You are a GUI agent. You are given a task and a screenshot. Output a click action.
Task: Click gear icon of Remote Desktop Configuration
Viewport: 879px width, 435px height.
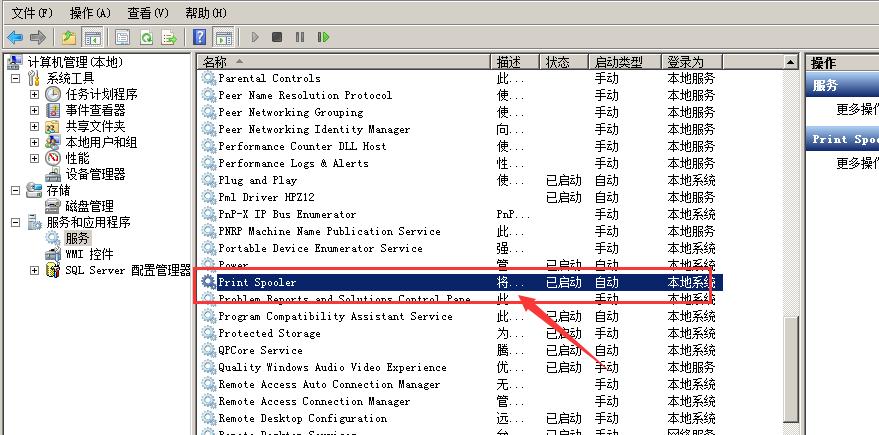coord(209,419)
